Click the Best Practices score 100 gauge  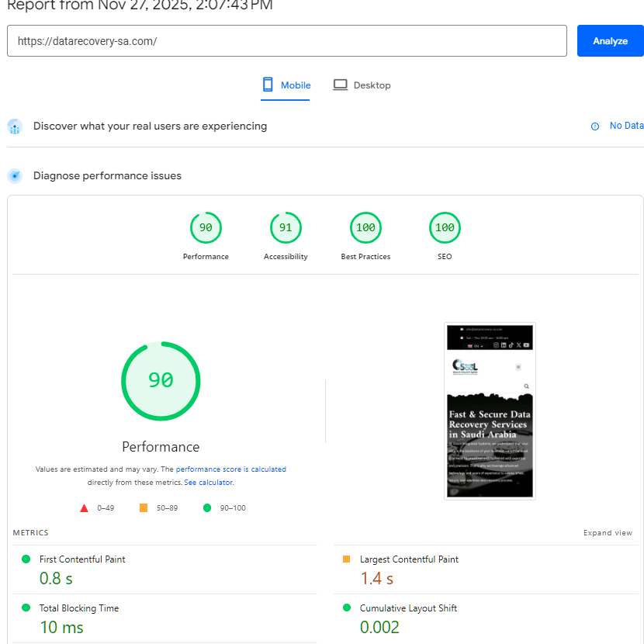click(365, 227)
